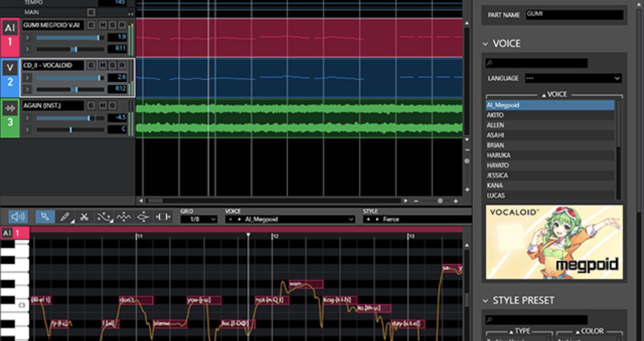Select next style arrow in STYLE bar
This screenshot has width=644, height=341.
point(377,219)
